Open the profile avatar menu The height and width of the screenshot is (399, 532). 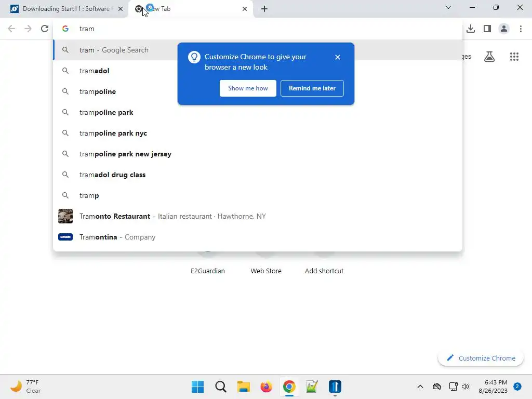pyautogui.click(x=504, y=29)
